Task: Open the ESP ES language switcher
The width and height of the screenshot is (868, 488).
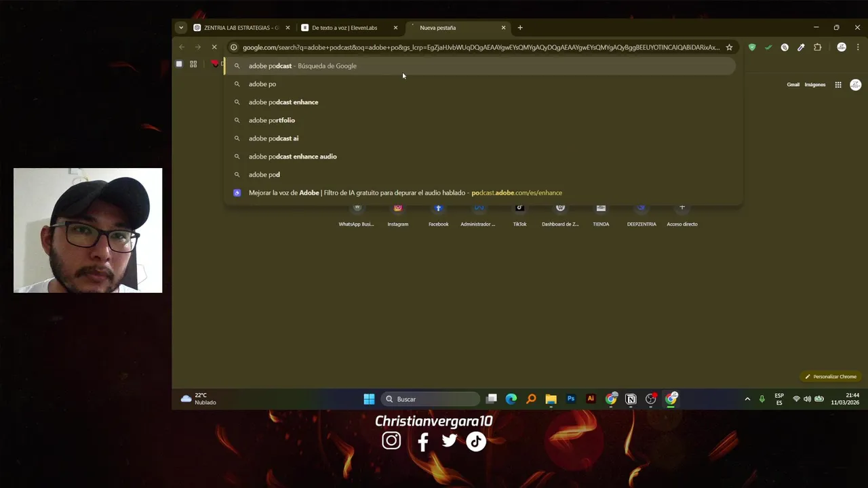Action: (x=779, y=399)
